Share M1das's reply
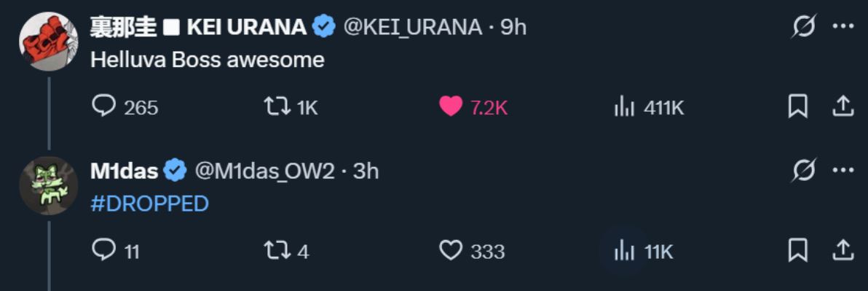This screenshot has height=291, width=868. pos(843,251)
